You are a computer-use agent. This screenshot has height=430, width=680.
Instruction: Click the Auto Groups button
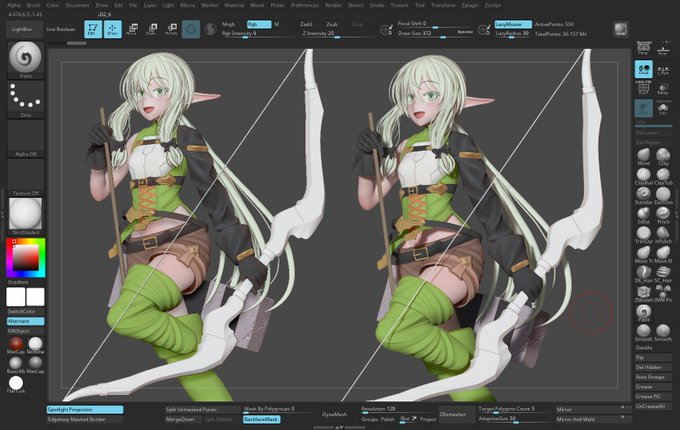653,377
